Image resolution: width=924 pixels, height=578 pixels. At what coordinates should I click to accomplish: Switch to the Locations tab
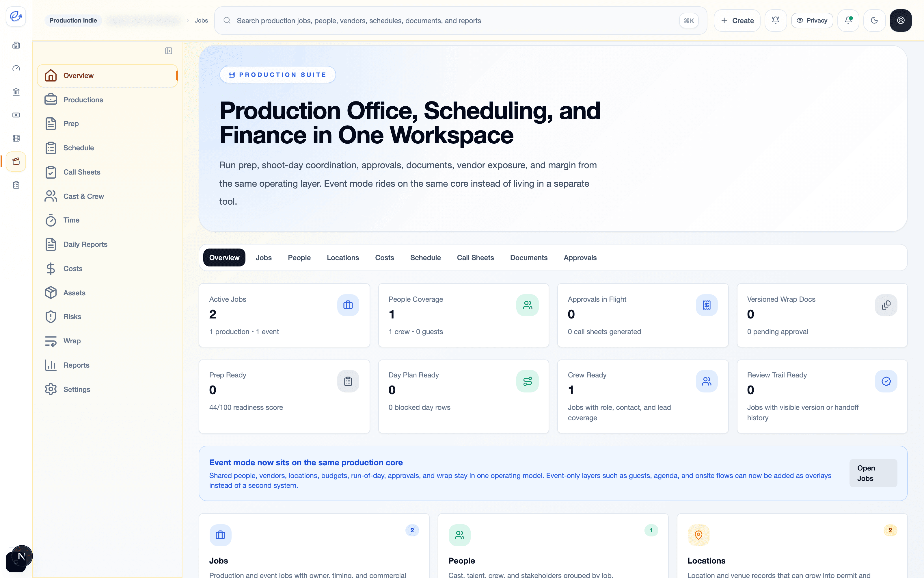[x=343, y=258]
